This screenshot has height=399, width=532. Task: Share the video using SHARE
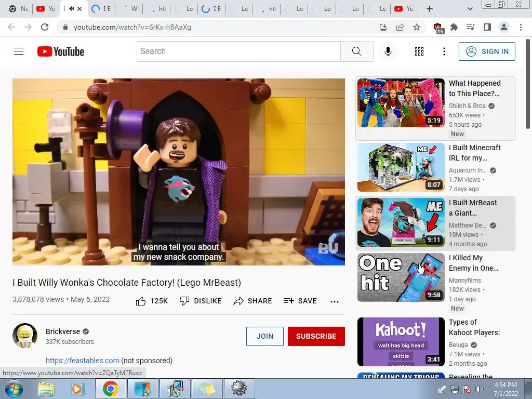[x=253, y=301]
